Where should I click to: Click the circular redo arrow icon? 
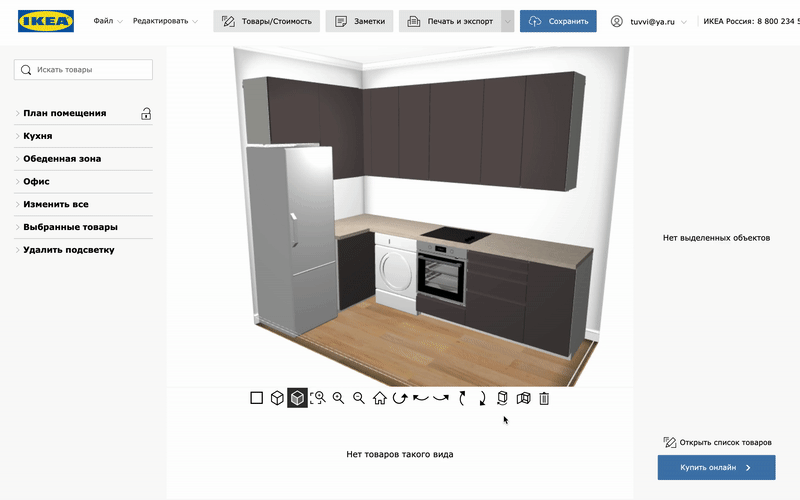coord(400,398)
